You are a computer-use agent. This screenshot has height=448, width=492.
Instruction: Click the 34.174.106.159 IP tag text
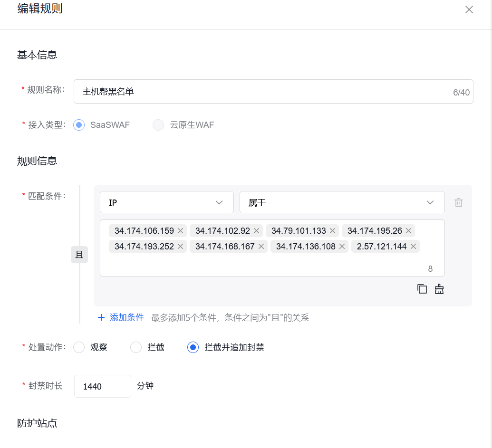click(144, 231)
